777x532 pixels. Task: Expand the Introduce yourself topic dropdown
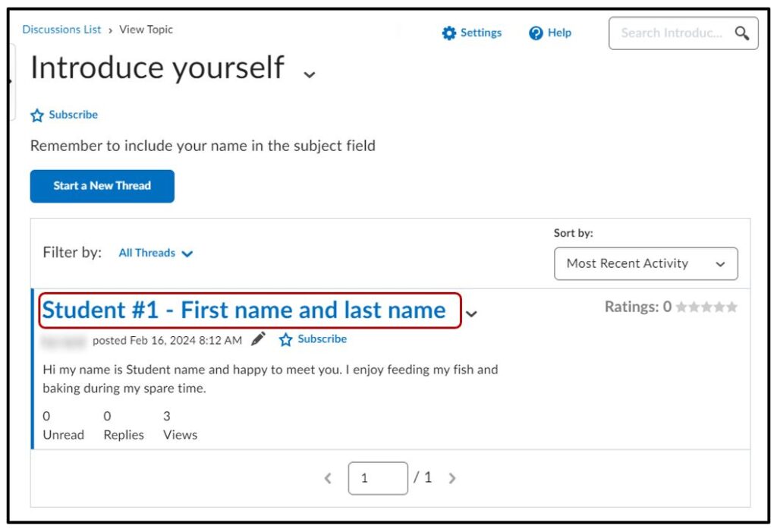pos(309,74)
